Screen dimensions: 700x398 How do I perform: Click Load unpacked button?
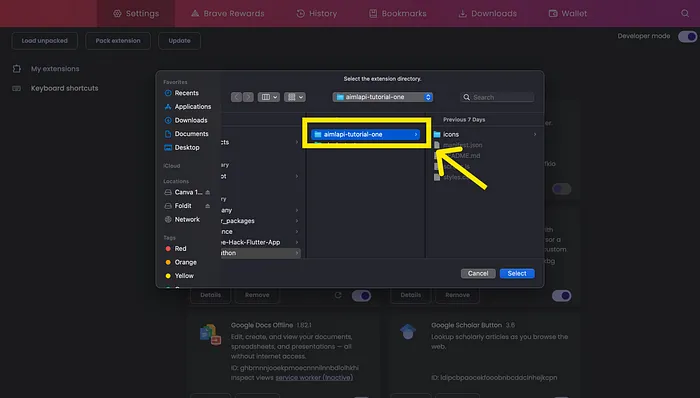pos(45,41)
